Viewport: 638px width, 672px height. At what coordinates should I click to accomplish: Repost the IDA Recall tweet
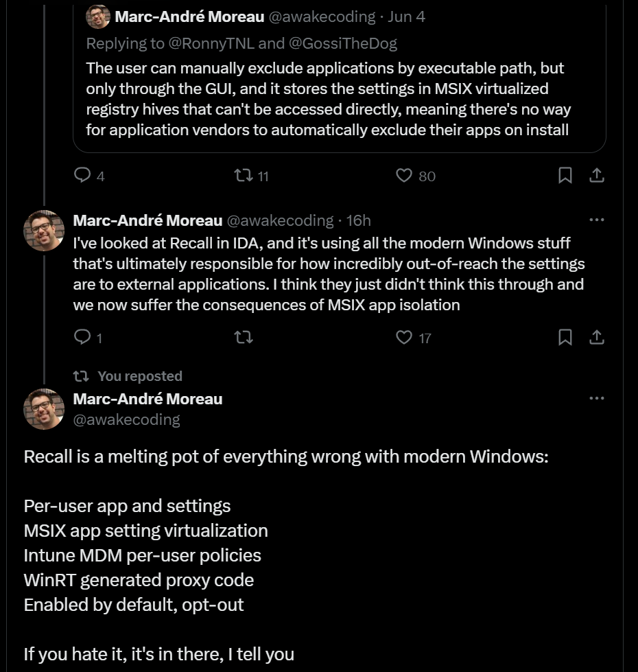[x=244, y=337]
